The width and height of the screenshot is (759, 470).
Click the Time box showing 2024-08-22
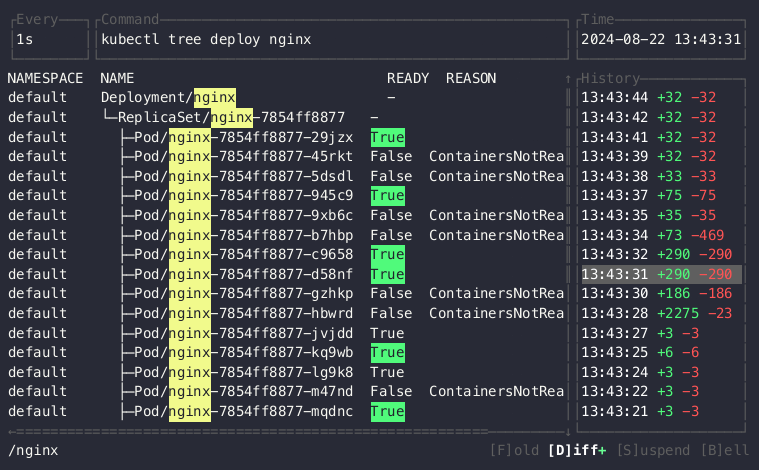coord(661,40)
